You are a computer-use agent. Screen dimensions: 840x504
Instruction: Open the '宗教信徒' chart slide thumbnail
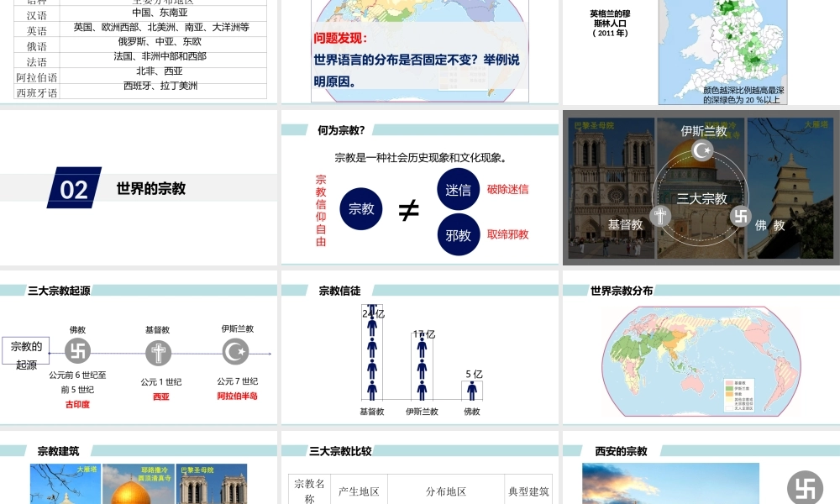point(419,348)
